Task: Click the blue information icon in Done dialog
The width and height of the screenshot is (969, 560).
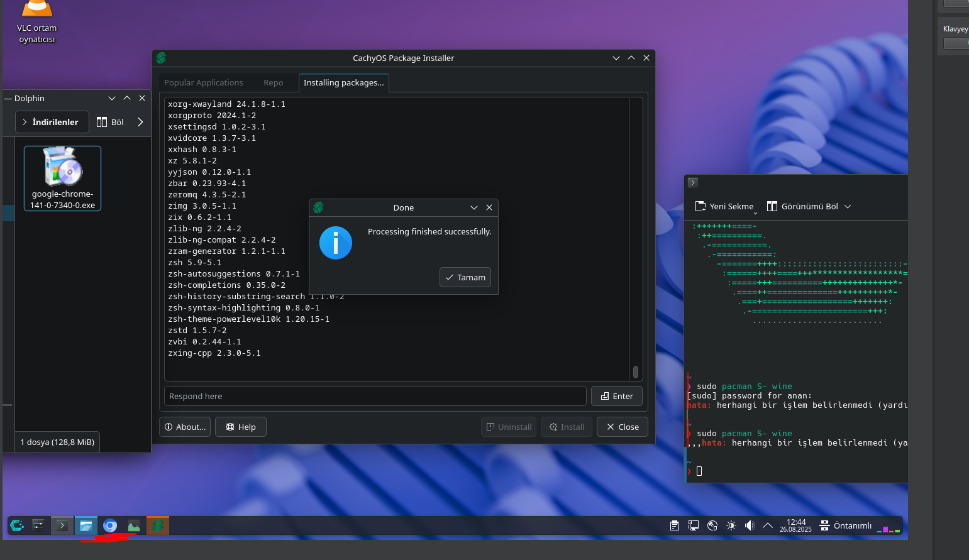Action: tap(336, 243)
